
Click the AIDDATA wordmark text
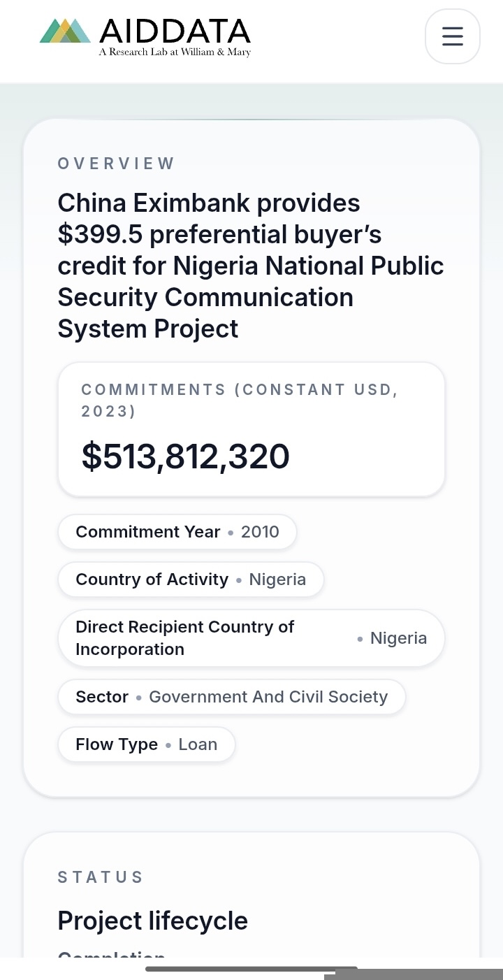tap(175, 31)
